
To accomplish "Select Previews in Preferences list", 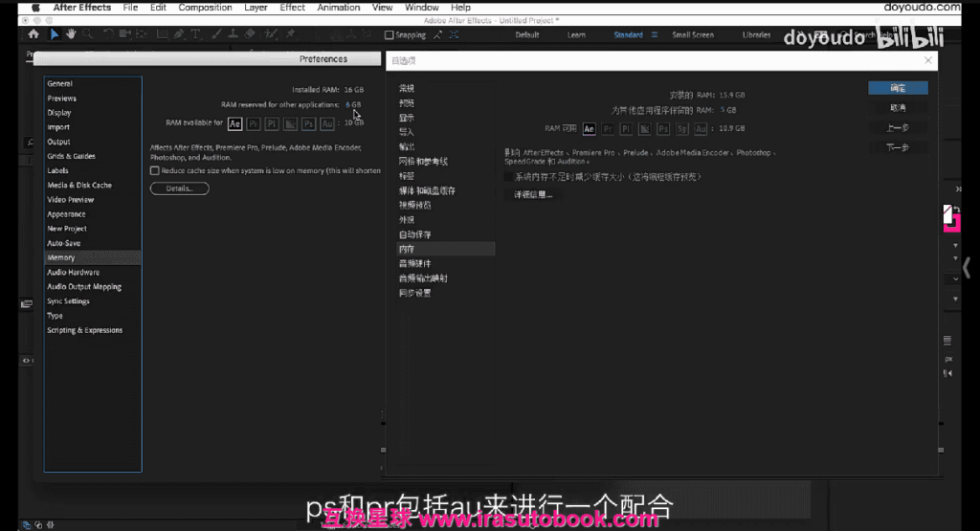I will 61,99.
